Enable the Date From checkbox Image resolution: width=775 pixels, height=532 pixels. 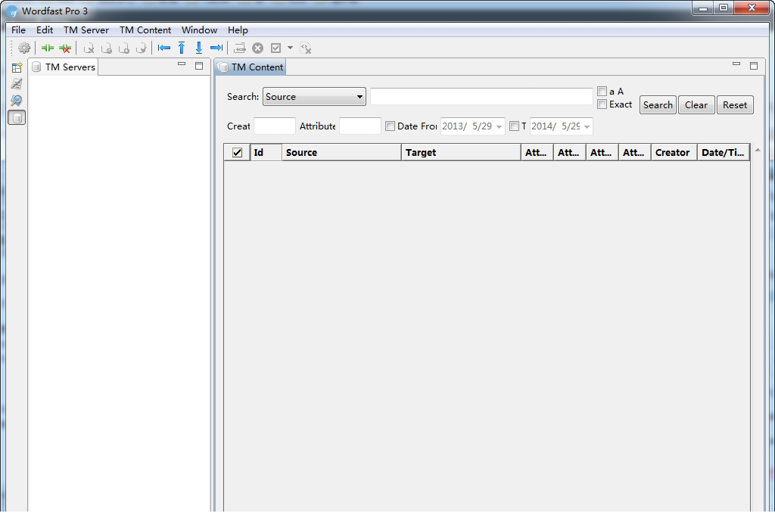click(390, 126)
